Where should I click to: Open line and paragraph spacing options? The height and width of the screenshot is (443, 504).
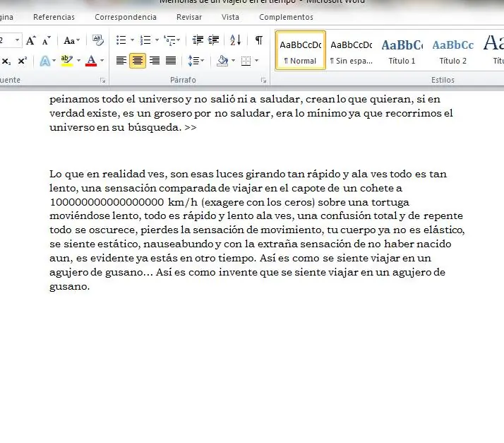point(196,61)
